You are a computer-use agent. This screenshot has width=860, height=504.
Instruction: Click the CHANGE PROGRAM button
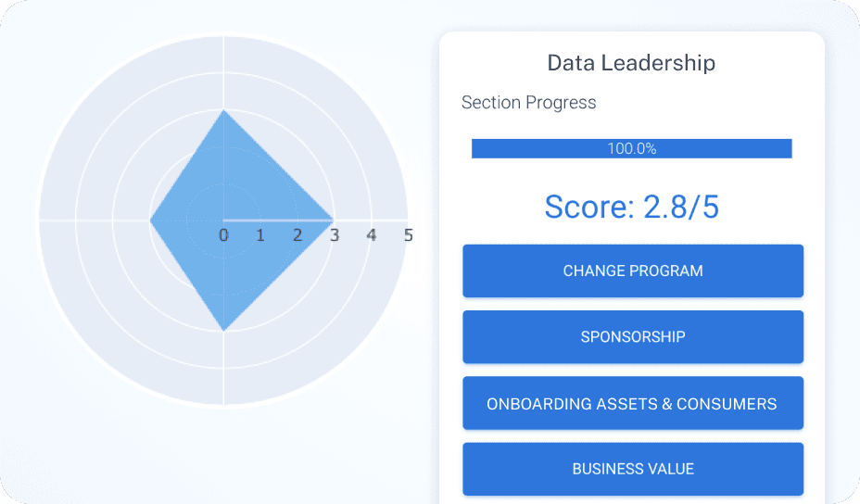point(633,271)
